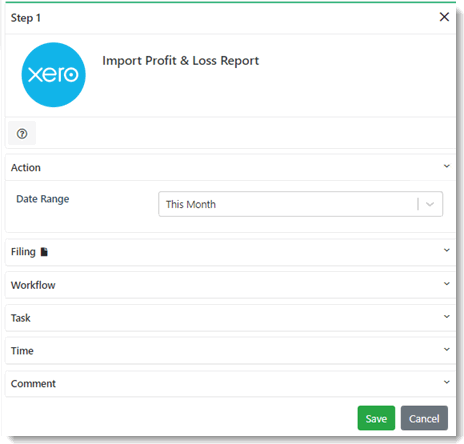Click the Action section header
Viewport: 464px width, 444px height.
pos(230,167)
